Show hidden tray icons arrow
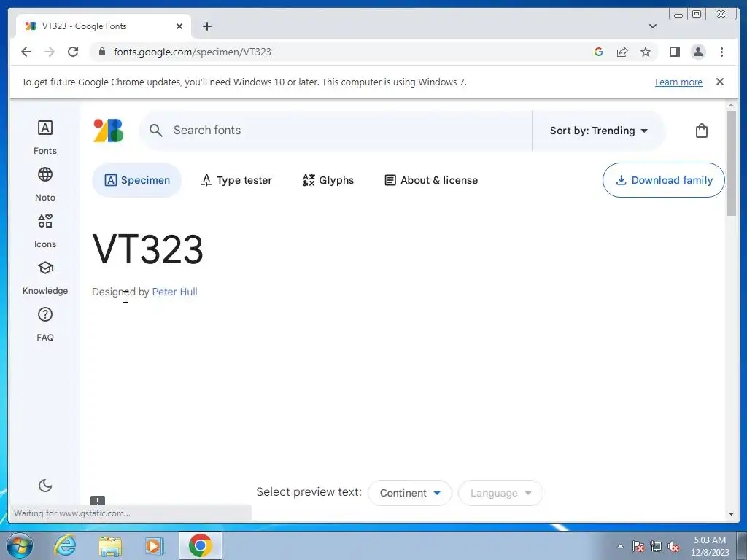The width and height of the screenshot is (747, 560). click(x=620, y=546)
